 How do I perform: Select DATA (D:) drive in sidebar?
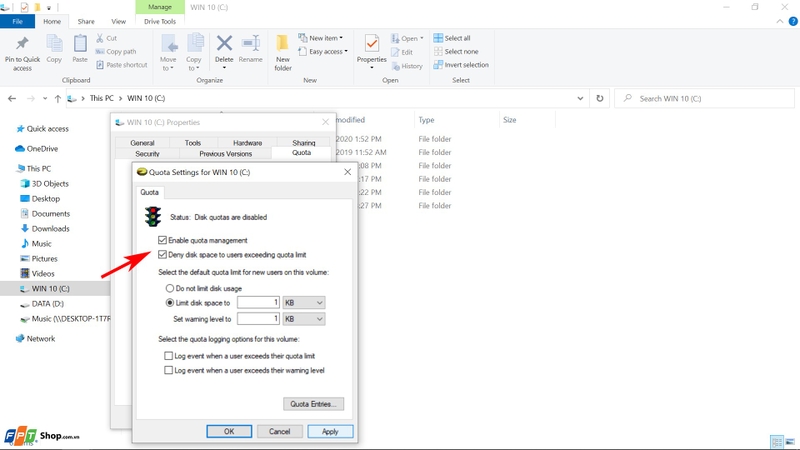pos(47,304)
